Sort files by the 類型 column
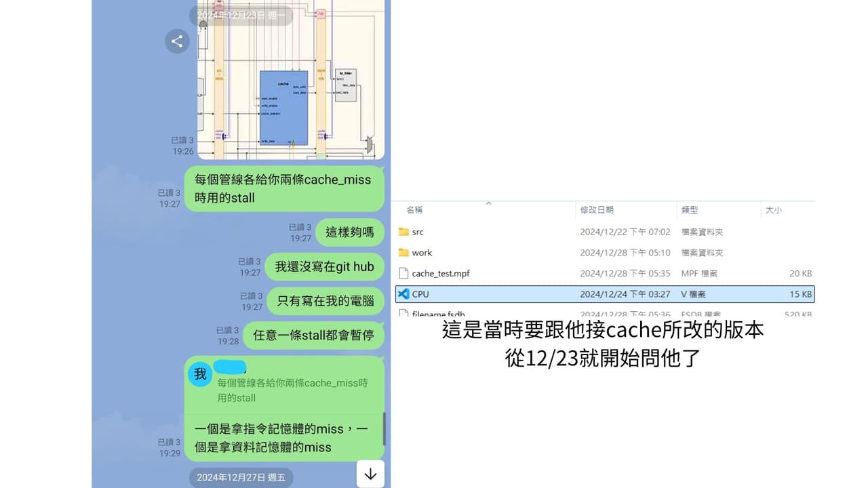 pos(690,210)
